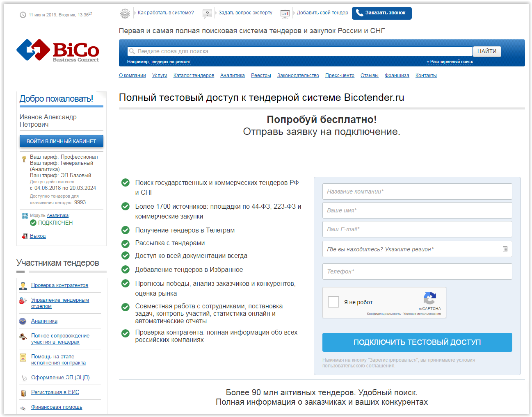Focus the 'Ваше имя' input field
532x417 pixels.
417,210
